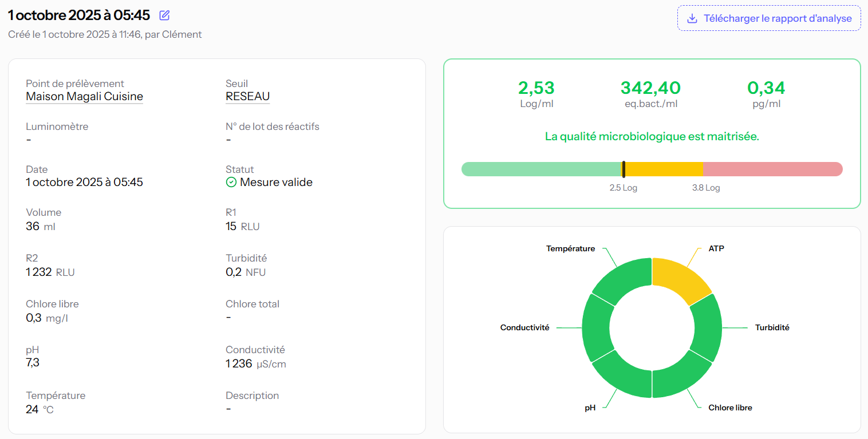Click the black marker on the log scale bar

(624, 169)
